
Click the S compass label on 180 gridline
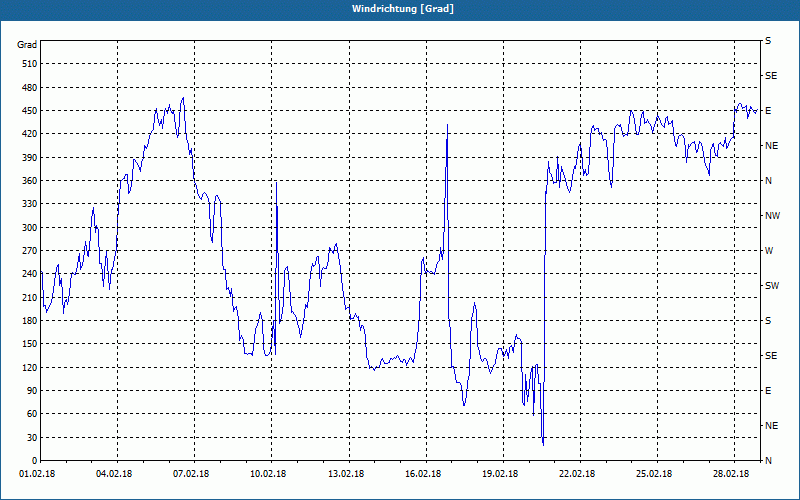[x=768, y=321]
